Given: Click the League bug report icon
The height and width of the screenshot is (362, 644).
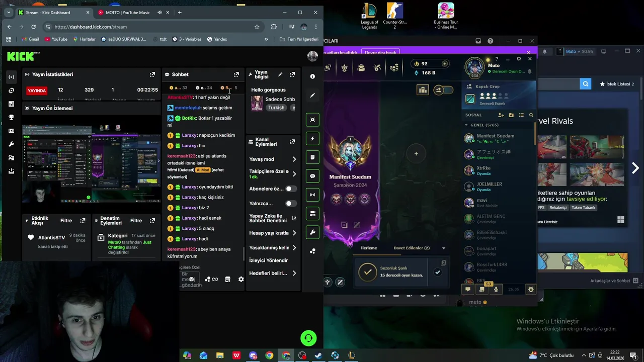Looking at the screenshot, I should point(531,289).
